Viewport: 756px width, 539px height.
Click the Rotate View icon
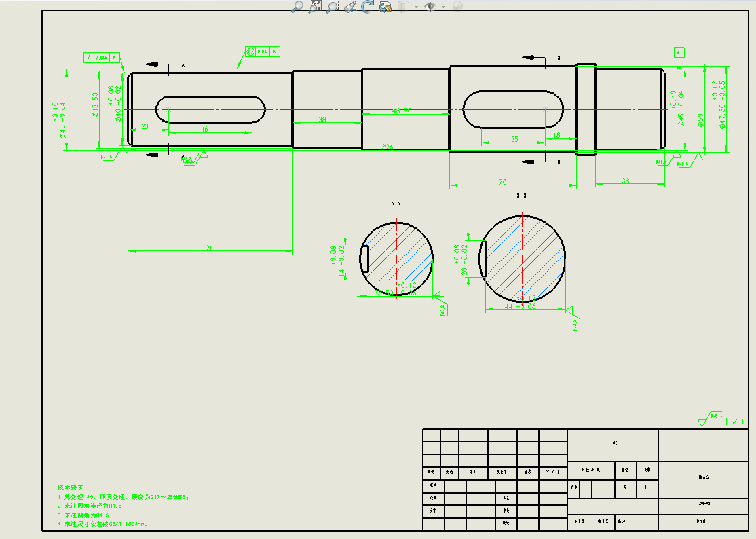[x=367, y=6]
